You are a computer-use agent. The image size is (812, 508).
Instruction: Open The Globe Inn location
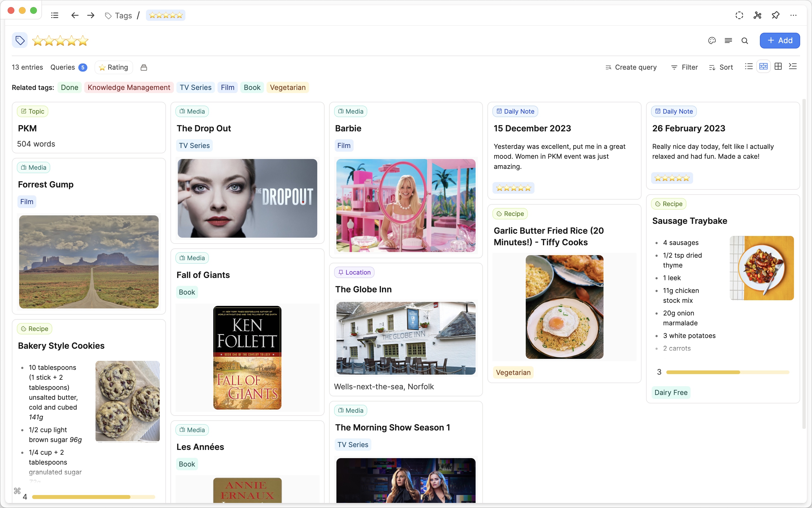pos(363,289)
